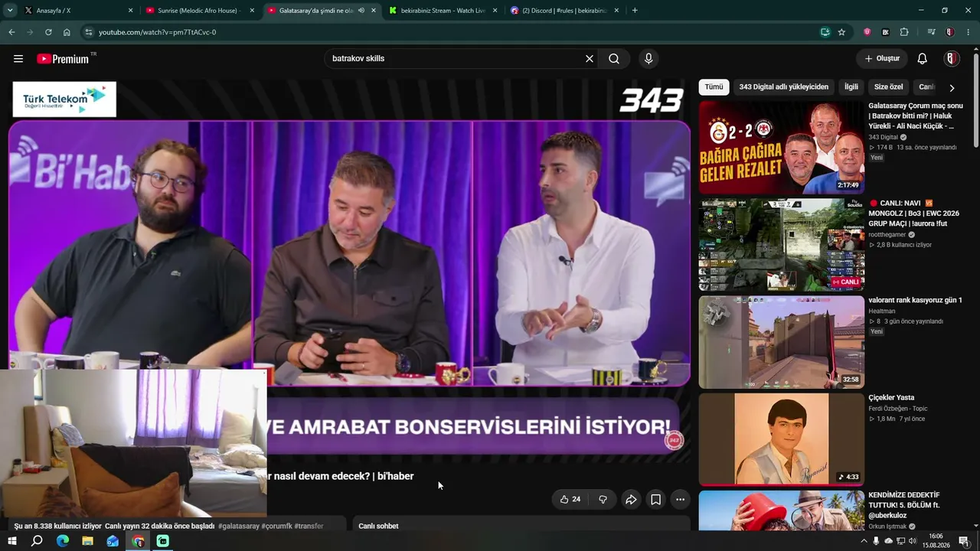Open File Explorer from taskbar

87,541
